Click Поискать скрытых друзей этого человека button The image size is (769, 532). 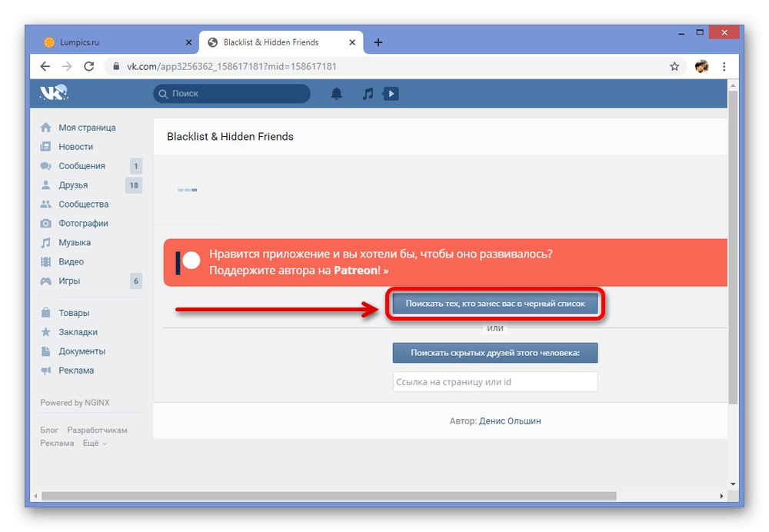(x=495, y=353)
